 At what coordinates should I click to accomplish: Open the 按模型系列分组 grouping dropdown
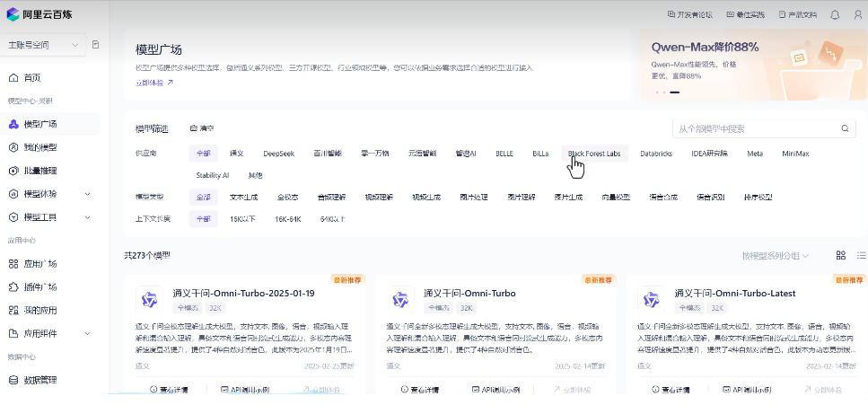pyautogui.click(x=775, y=256)
